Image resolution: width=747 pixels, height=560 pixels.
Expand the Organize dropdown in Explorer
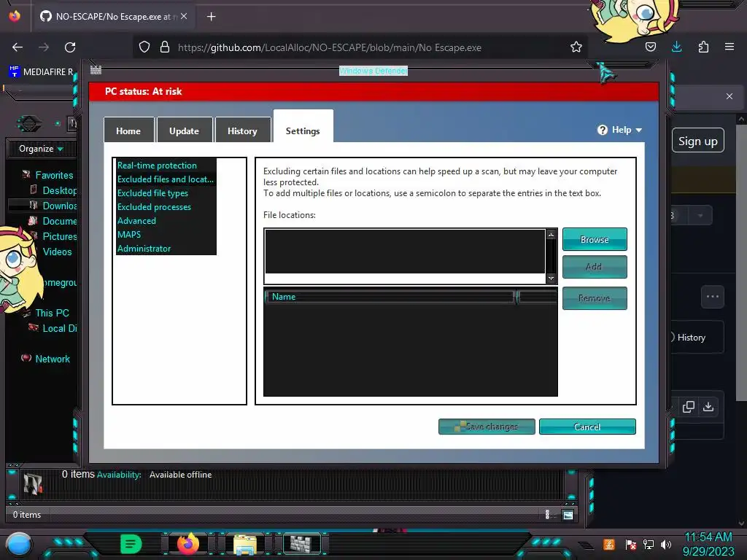[x=41, y=149]
